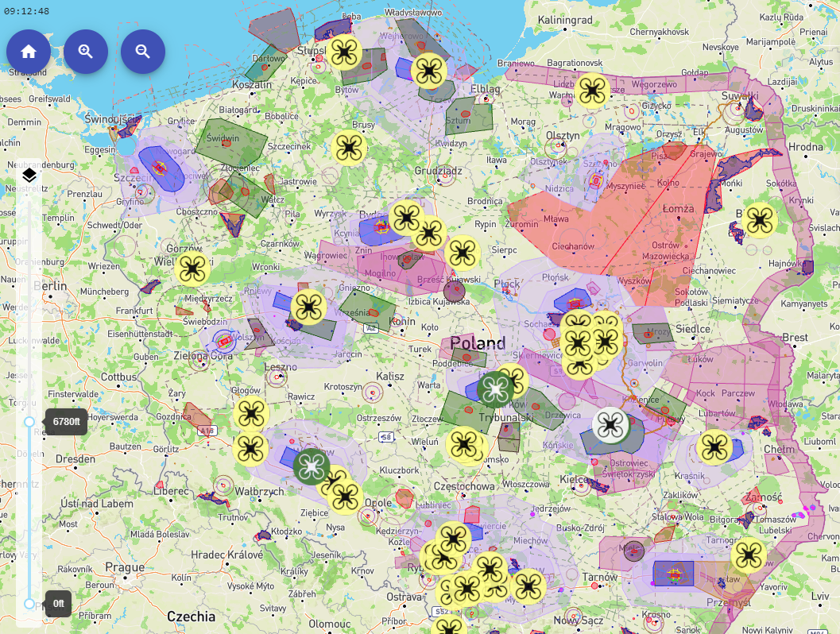
Task: Select the drone marker below Brusy
Action: (x=350, y=147)
